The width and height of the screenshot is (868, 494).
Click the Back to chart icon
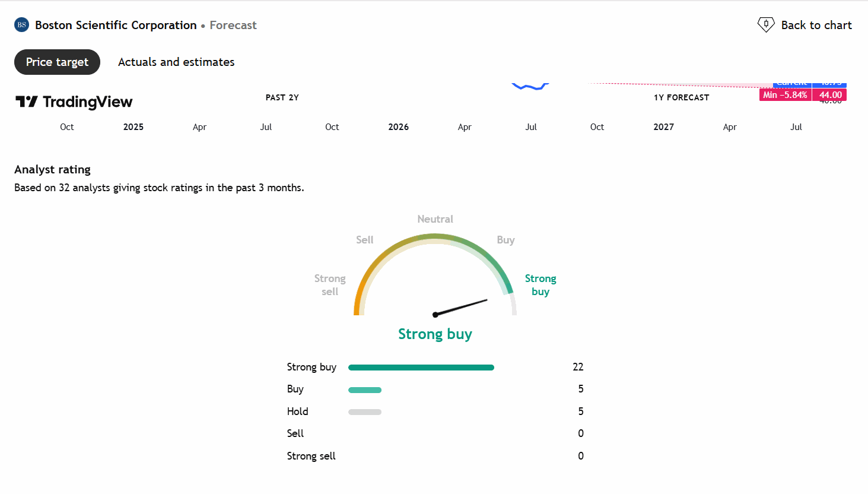tap(766, 25)
